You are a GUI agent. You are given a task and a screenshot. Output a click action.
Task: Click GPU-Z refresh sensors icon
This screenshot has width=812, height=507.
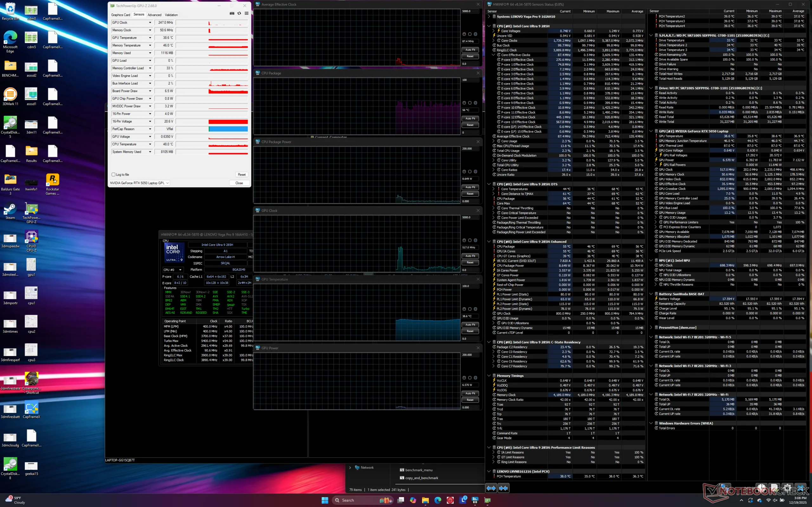pyautogui.click(x=239, y=13)
